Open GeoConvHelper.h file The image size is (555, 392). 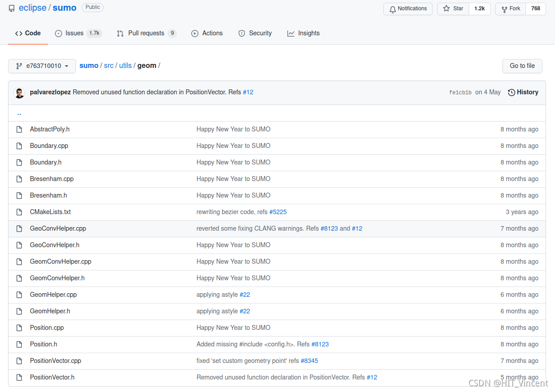(x=55, y=245)
